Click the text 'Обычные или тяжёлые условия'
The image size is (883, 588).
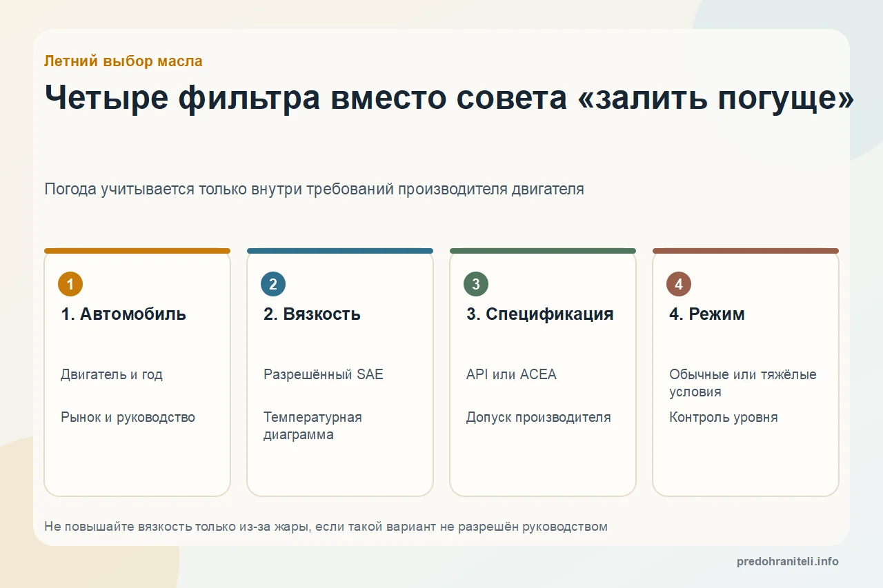click(x=743, y=383)
